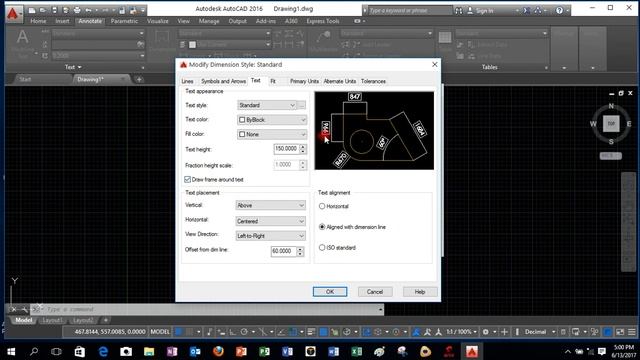Screen dimensions: 640x360
Task: Open the Text color ByBlock dropdown
Action: point(272,120)
